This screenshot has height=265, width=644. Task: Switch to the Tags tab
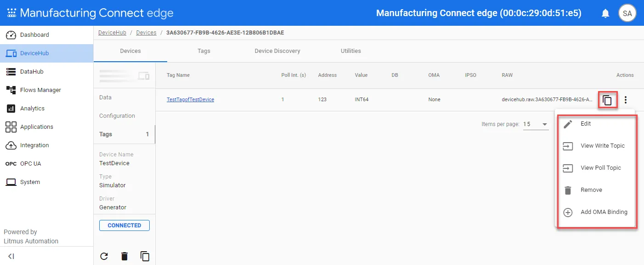click(x=204, y=51)
